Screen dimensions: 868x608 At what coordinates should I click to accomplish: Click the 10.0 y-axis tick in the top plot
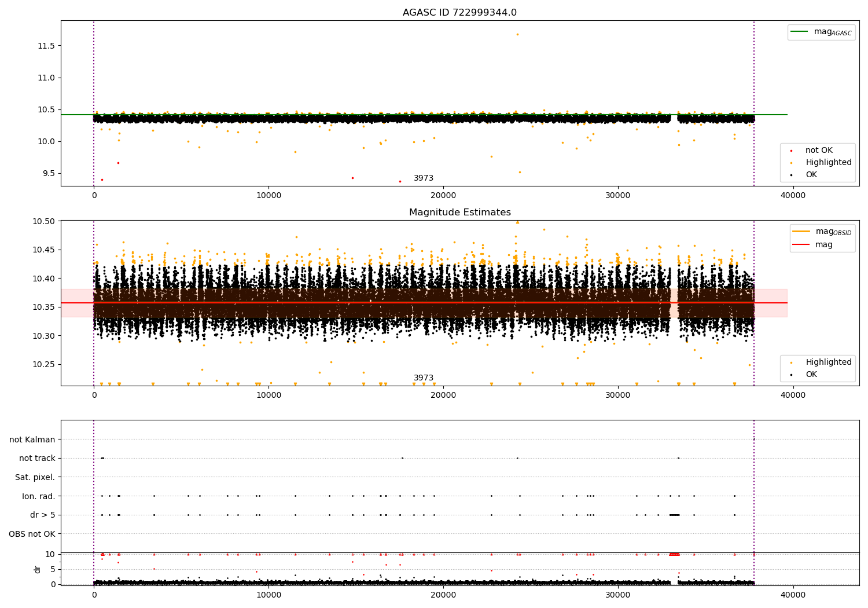(x=46, y=141)
